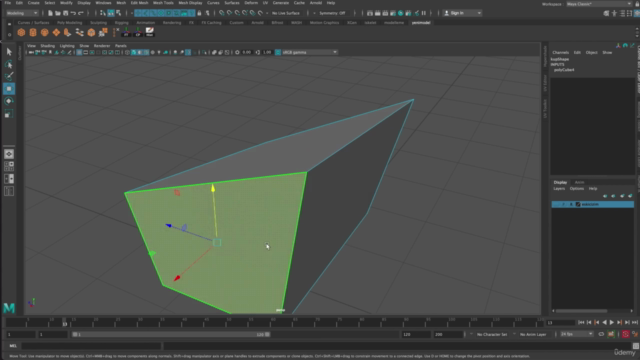
Task: Open the No Live Surface field
Action: click(x=286, y=13)
